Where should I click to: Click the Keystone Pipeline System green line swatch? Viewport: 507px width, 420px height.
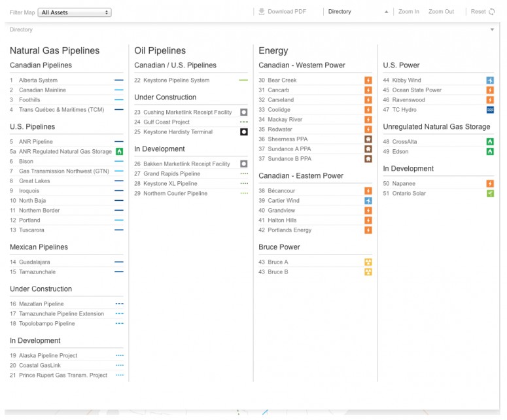243,80
